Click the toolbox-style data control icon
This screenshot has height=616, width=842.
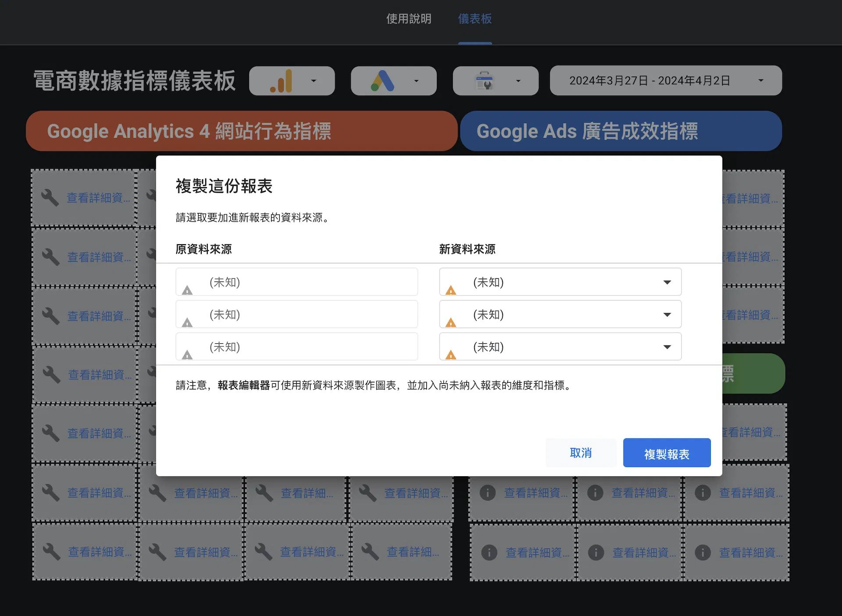click(485, 81)
